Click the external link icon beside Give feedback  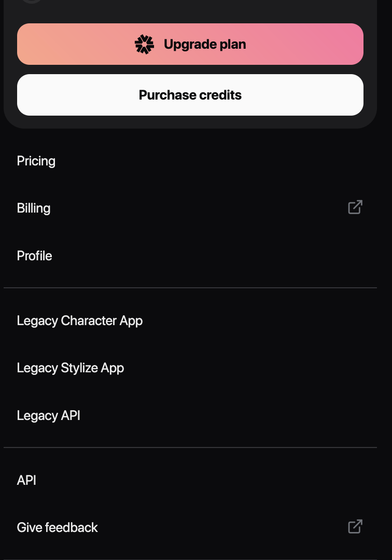tap(355, 526)
